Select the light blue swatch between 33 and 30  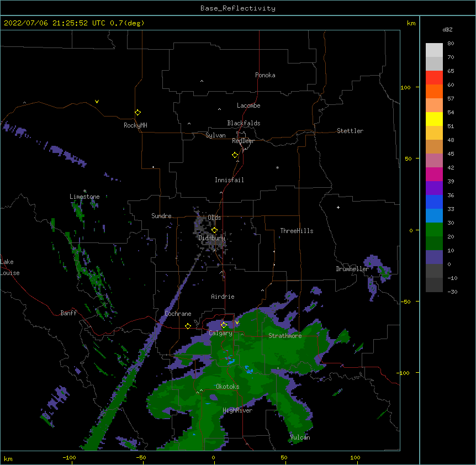click(x=434, y=215)
